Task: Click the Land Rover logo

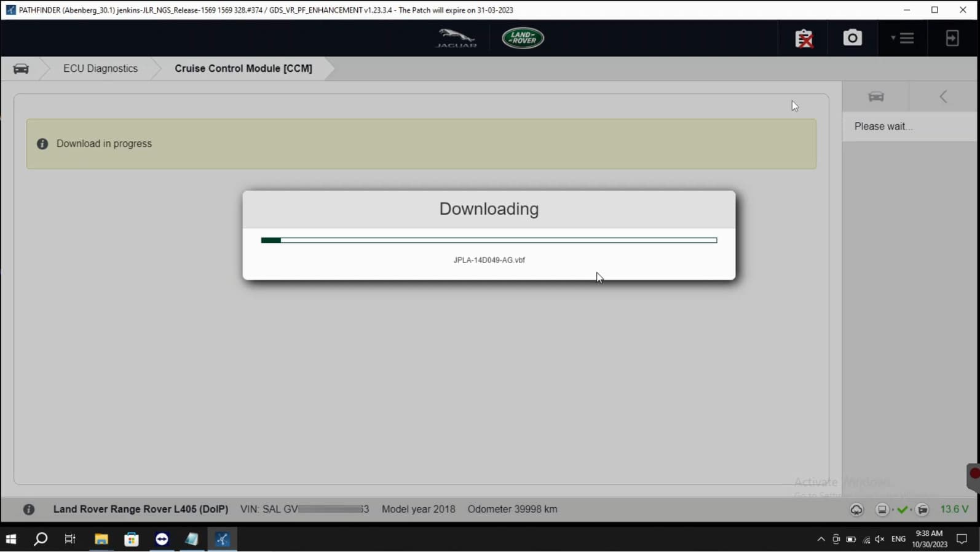Action: tap(523, 38)
